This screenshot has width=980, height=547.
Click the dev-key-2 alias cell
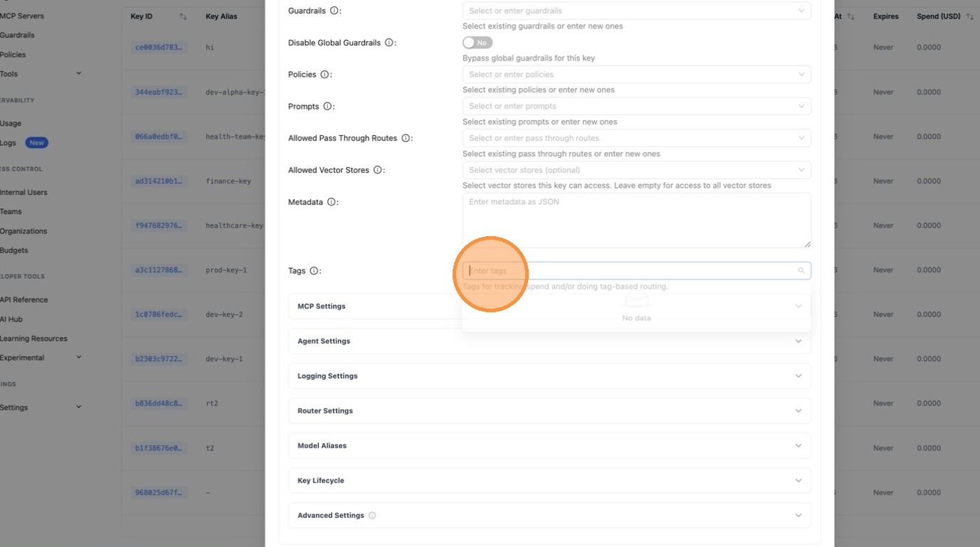(224, 314)
